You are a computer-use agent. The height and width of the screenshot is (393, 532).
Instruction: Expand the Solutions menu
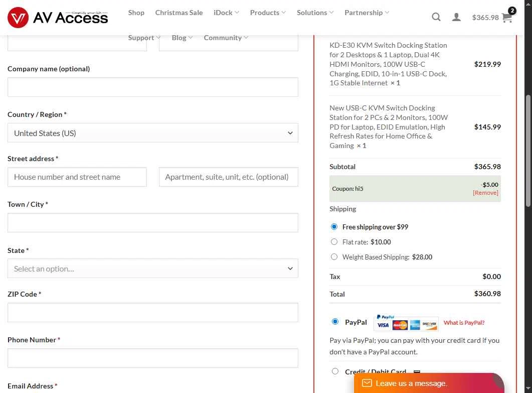(315, 13)
